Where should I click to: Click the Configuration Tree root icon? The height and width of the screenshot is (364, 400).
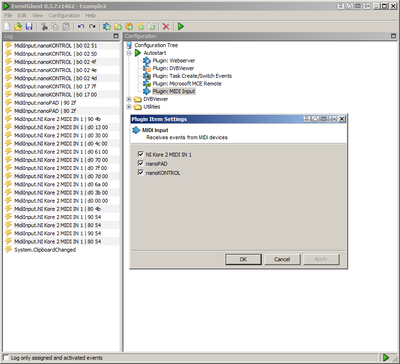(129, 45)
